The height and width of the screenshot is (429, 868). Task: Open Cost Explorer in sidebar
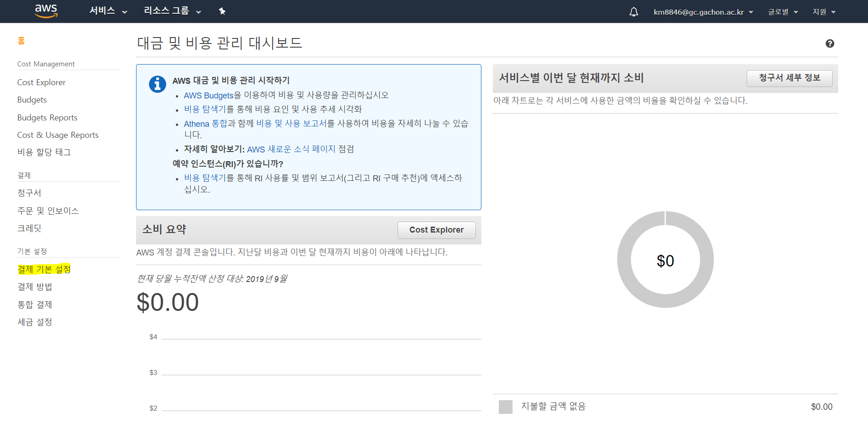click(41, 82)
